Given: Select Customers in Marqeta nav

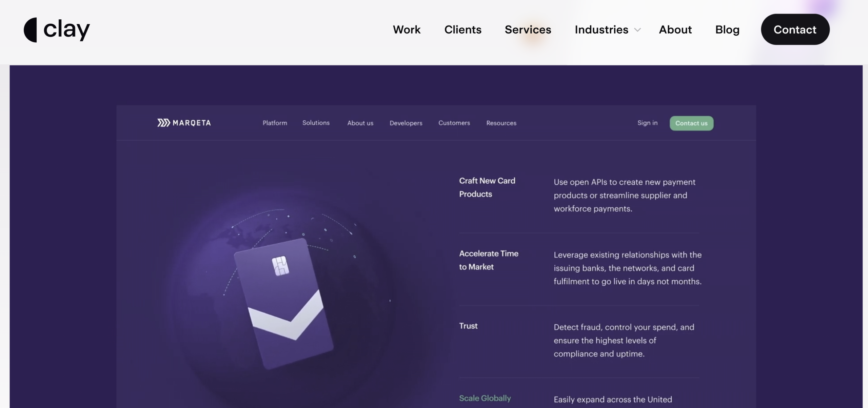Looking at the screenshot, I should click(x=454, y=123).
